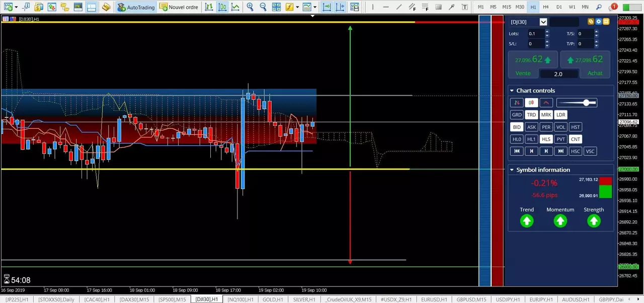Click the zoom in magnifier icon

(250, 7)
